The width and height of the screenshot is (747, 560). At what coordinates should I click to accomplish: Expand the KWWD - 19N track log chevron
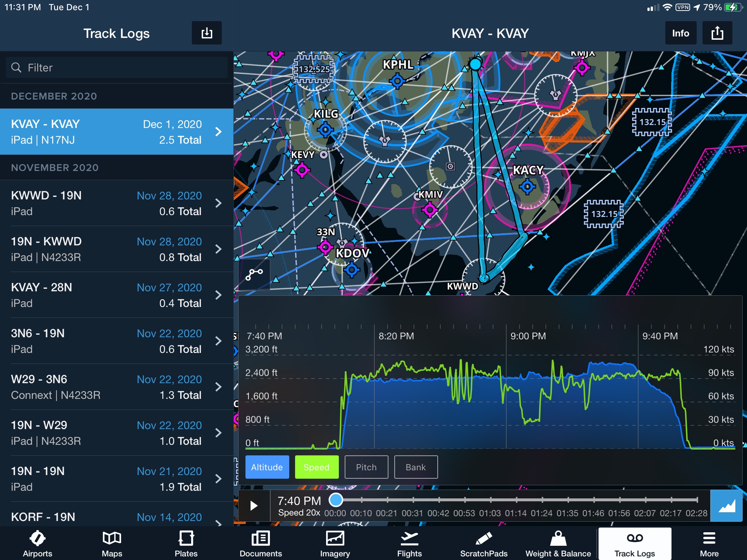(218, 203)
